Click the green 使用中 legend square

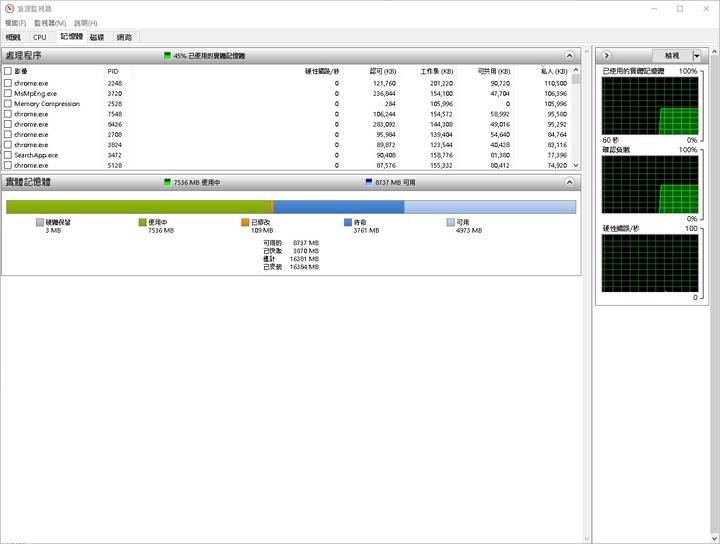(x=143, y=222)
